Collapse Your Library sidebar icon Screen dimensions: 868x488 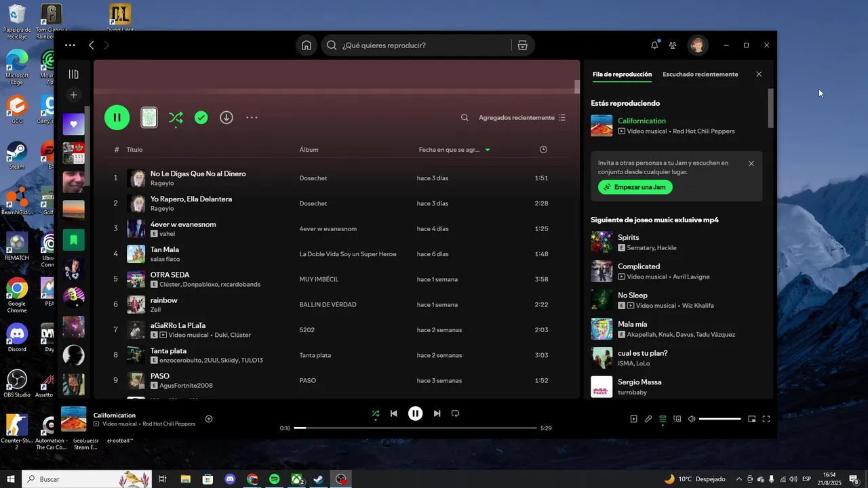(x=74, y=74)
